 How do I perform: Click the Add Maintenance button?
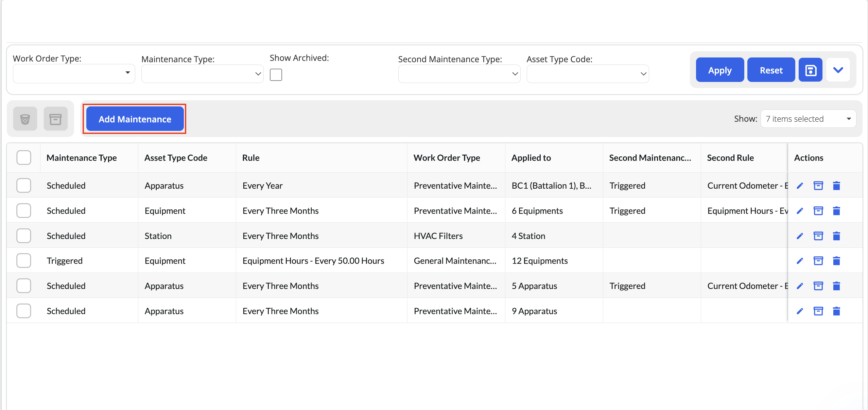[135, 119]
